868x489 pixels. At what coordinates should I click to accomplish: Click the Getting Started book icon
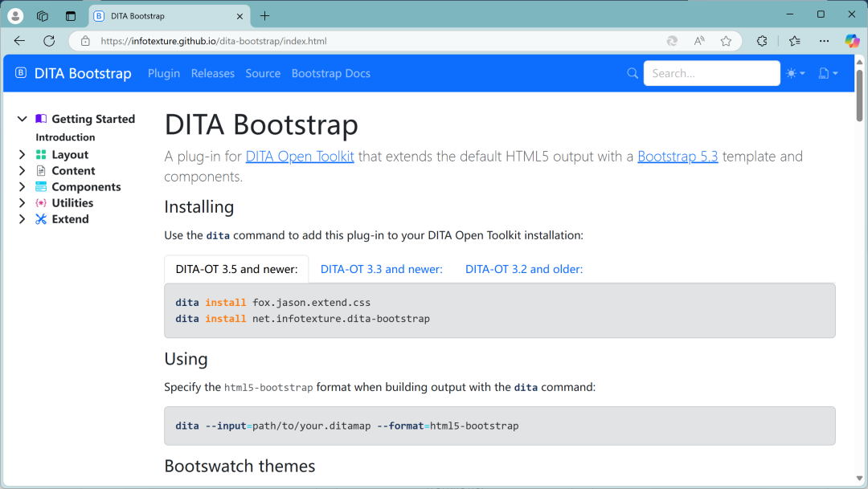(39, 118)
